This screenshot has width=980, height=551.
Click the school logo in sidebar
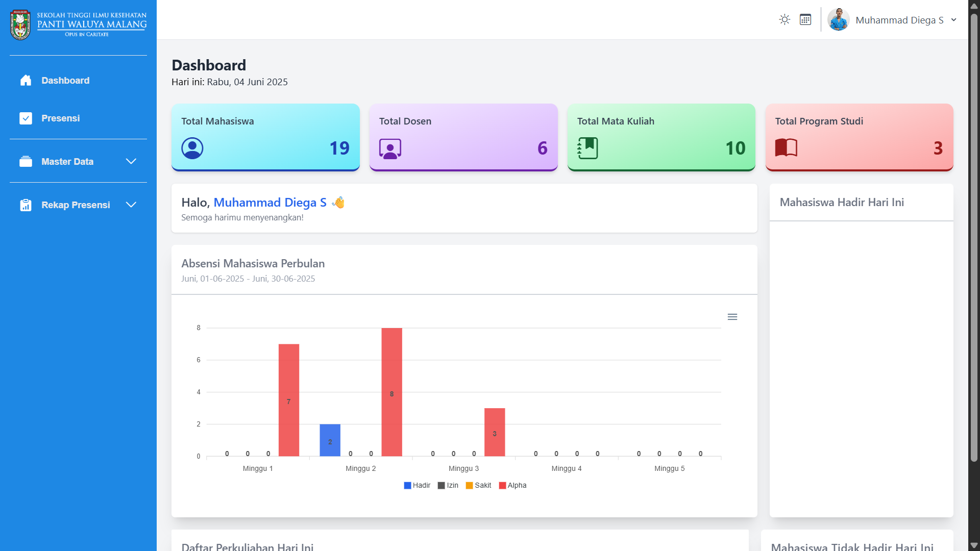[20, 24]
